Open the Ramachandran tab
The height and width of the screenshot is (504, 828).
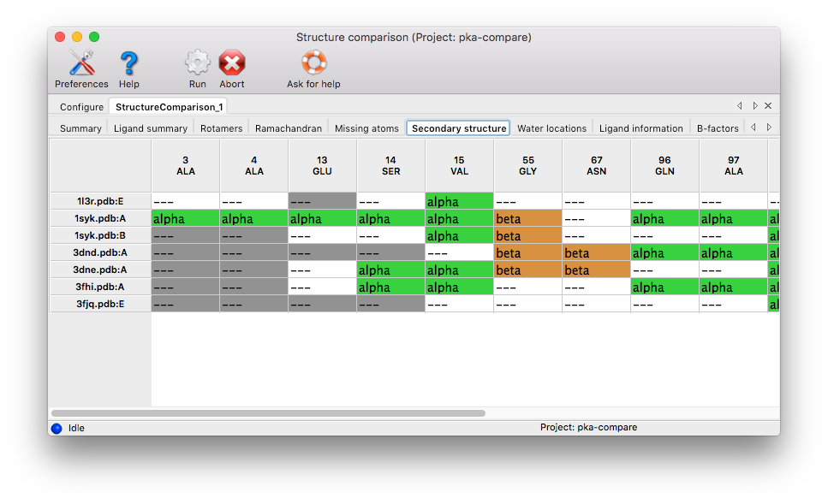coord(289,128)
